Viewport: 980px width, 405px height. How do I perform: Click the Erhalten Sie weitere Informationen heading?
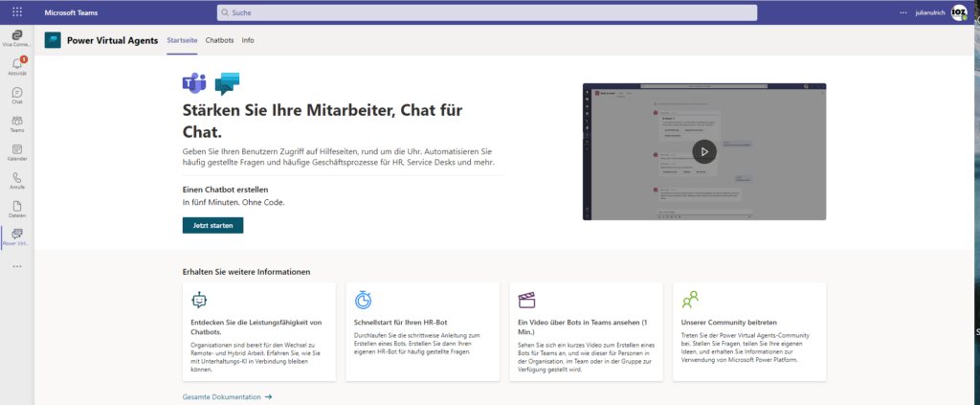click(x=246, y=272)
